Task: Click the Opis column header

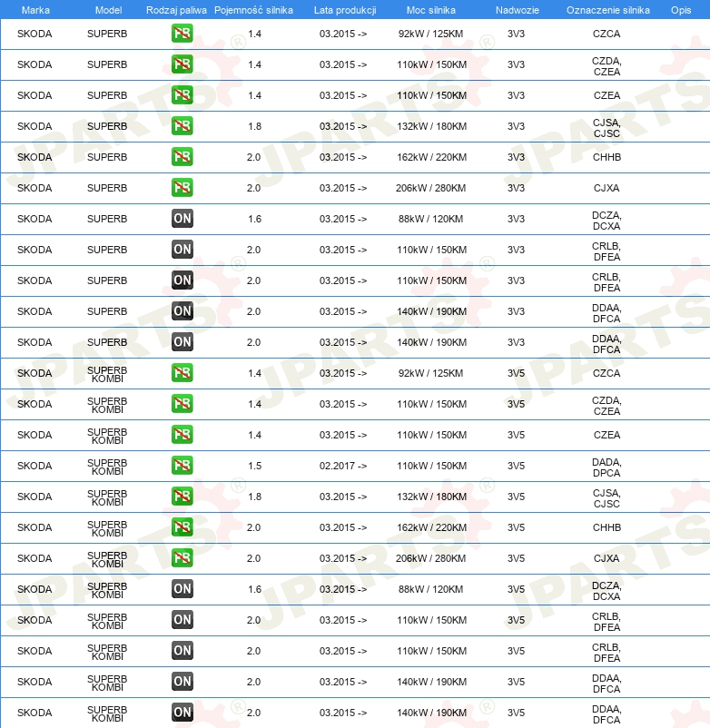Action: [681, 10]
